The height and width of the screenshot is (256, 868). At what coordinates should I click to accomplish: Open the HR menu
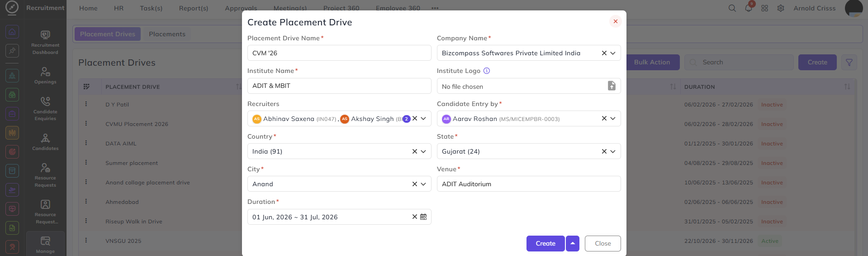coord(119,8)
